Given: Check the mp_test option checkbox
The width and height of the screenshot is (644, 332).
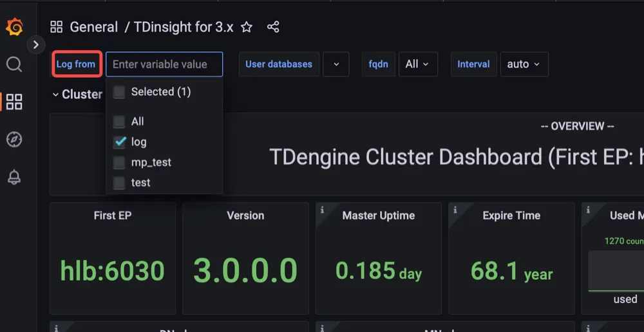Looking at the screenshot, I should 119,162.
